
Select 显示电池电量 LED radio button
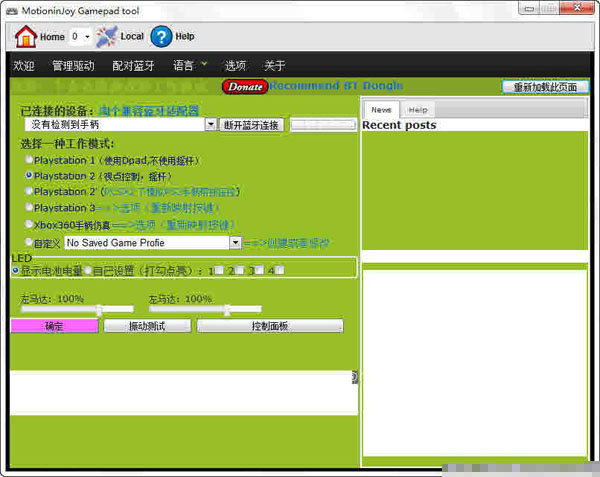click(x=15, y=270)
